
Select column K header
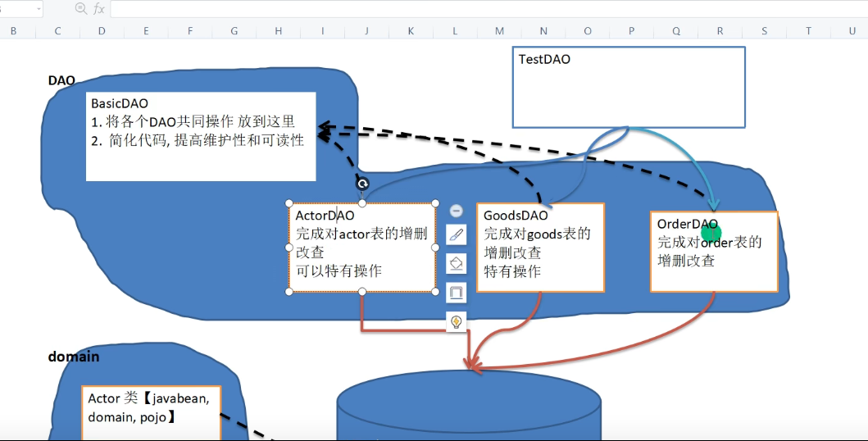click(411, 31)
